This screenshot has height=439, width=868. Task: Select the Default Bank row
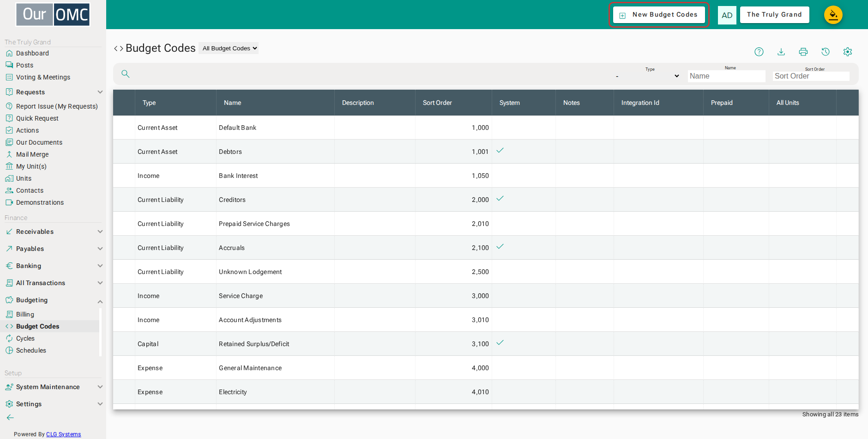(486, 128)
